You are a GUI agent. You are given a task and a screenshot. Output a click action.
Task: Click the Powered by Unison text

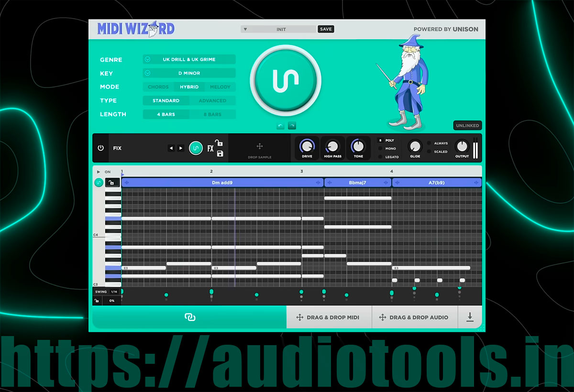pyautogui.click(x=446, y=29)
